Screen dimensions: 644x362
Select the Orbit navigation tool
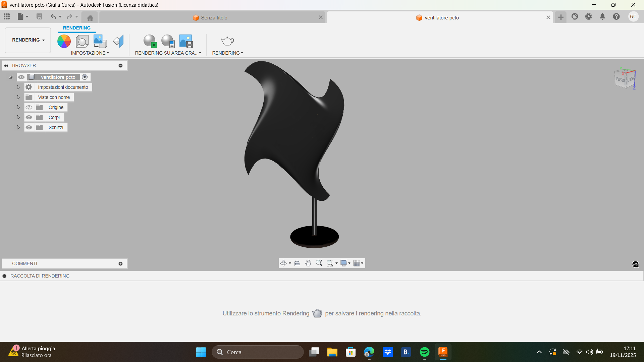[283, 263]
